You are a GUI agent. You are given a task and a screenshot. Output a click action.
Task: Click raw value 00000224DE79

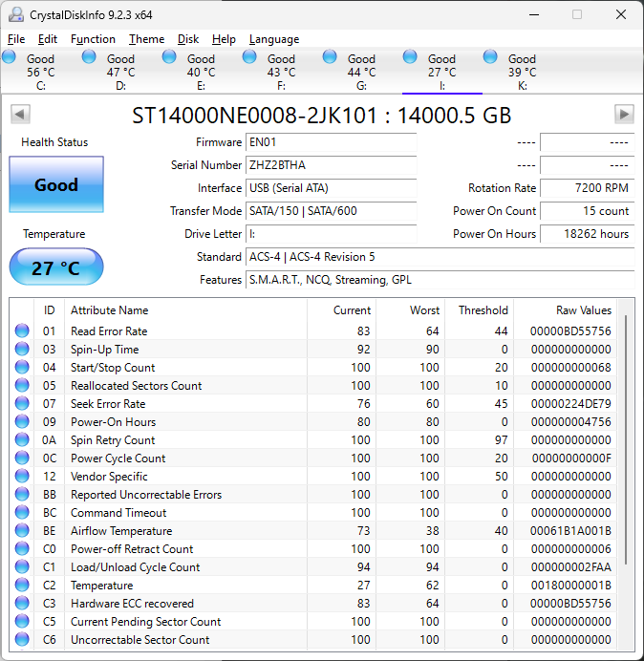tap(570, 404)
